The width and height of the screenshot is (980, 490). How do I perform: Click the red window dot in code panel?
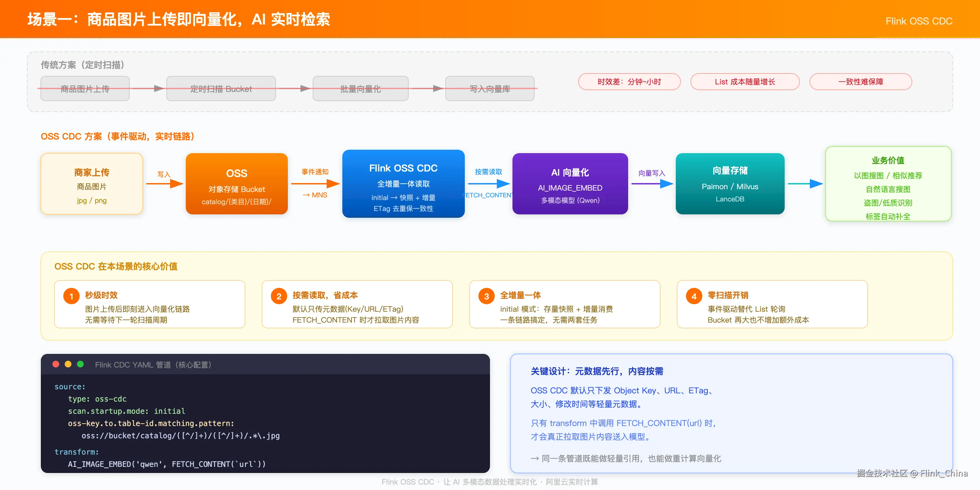tap(55, 364)
